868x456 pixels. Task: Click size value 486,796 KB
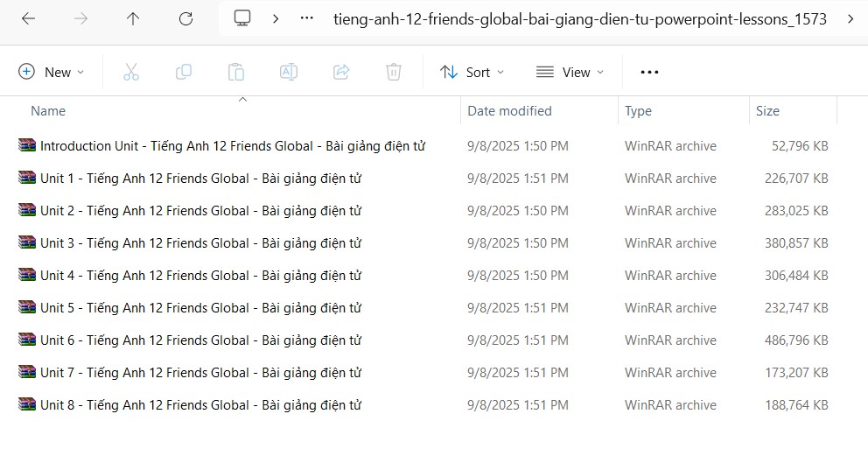point(796,340)
